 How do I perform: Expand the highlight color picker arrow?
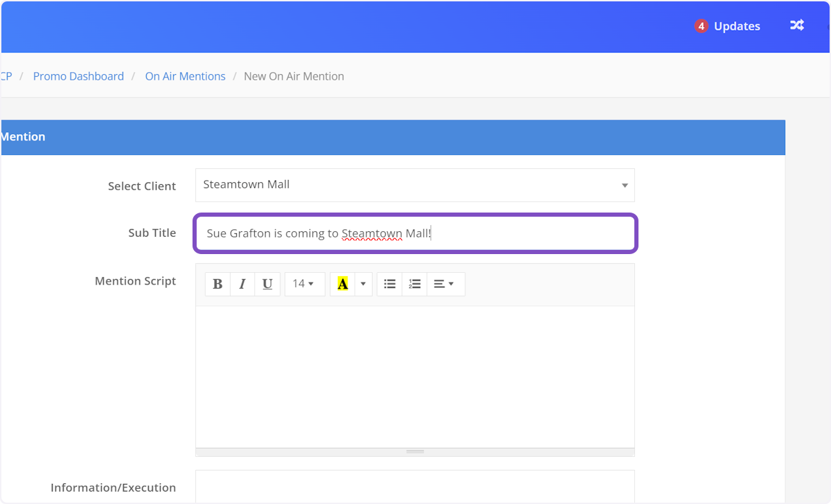[363, 284]
